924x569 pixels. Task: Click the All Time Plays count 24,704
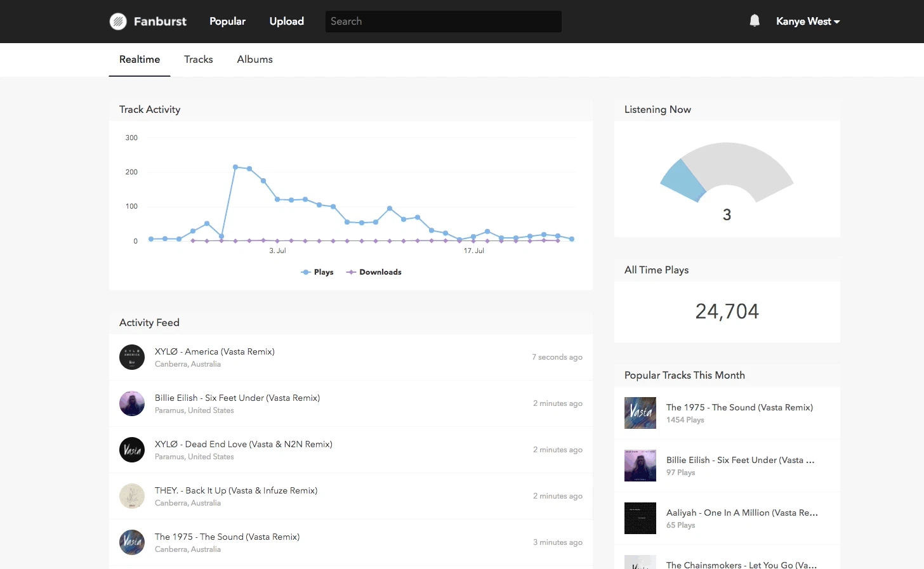(727, 311)
